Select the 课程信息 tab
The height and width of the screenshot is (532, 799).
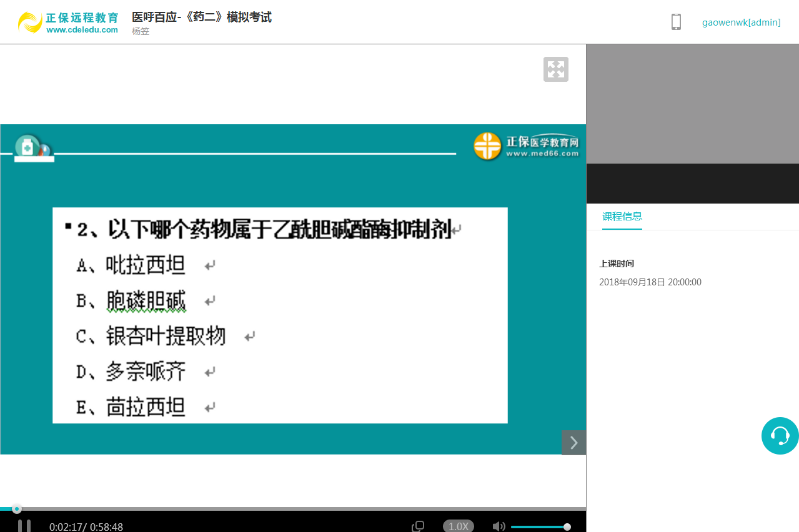(622, 216)
